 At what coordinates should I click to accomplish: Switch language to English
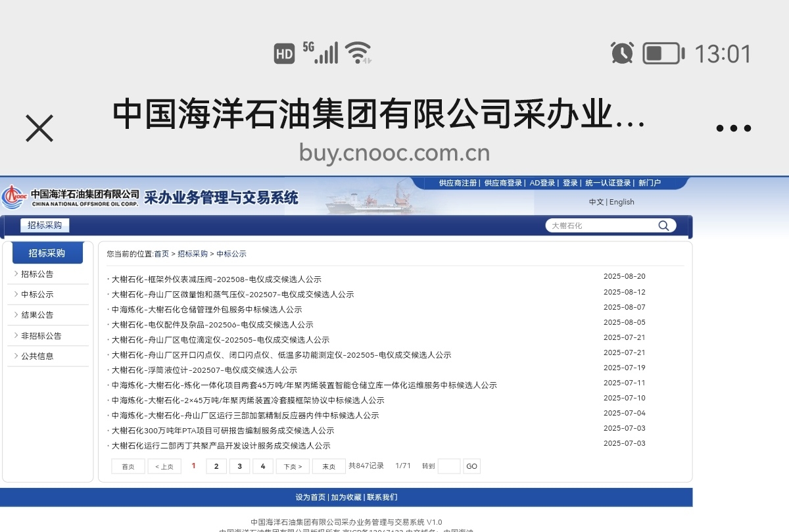(622, 202)
